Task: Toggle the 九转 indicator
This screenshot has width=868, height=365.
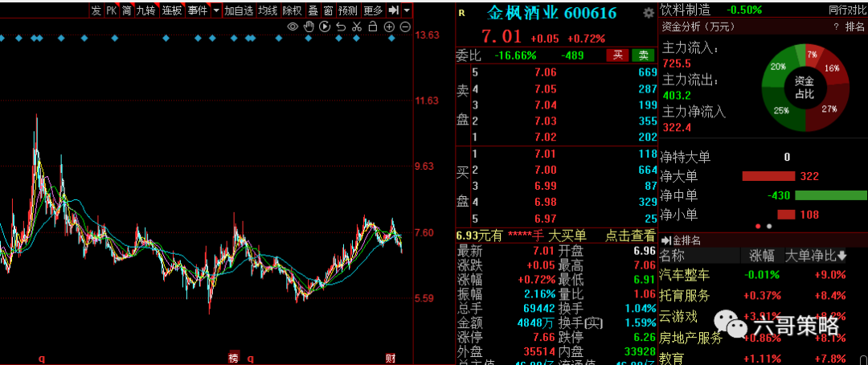Action: pyautogui.click(x=146, y=10)
